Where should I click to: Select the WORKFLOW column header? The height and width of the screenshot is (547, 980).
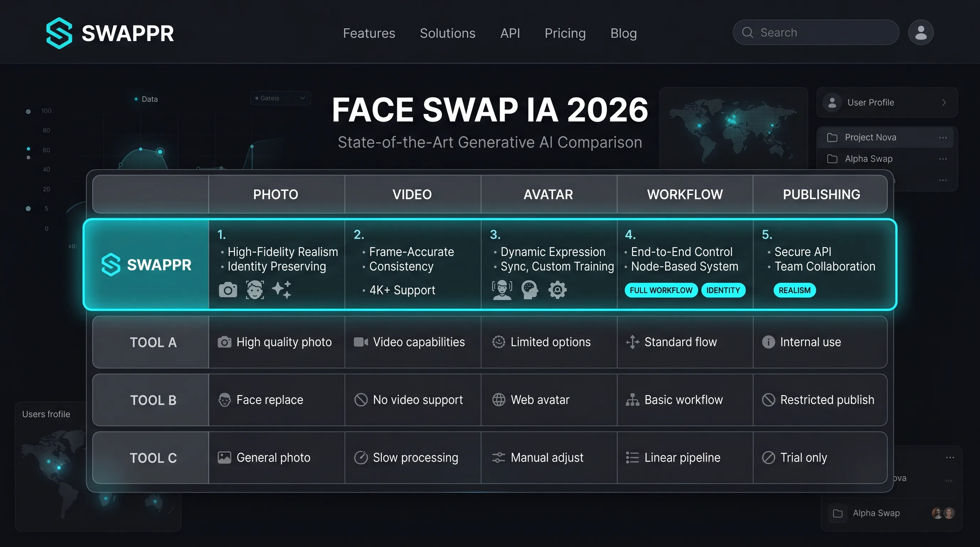coord(685,194)
